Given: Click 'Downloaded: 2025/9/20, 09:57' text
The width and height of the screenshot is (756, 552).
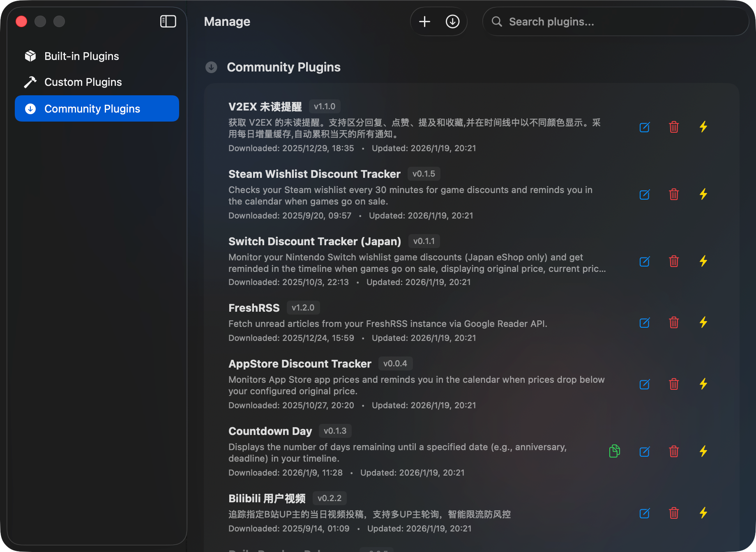Looking at the screenshot, I should click(290, 216).
